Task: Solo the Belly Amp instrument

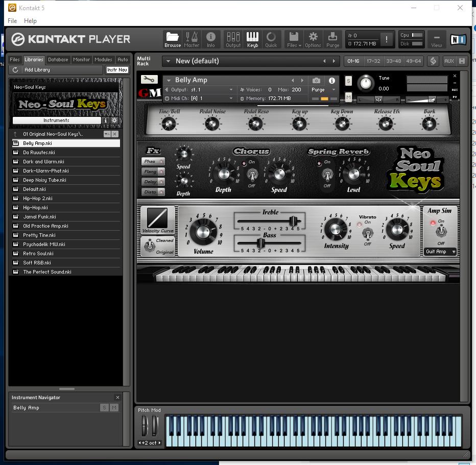Action: coord(348,81)
